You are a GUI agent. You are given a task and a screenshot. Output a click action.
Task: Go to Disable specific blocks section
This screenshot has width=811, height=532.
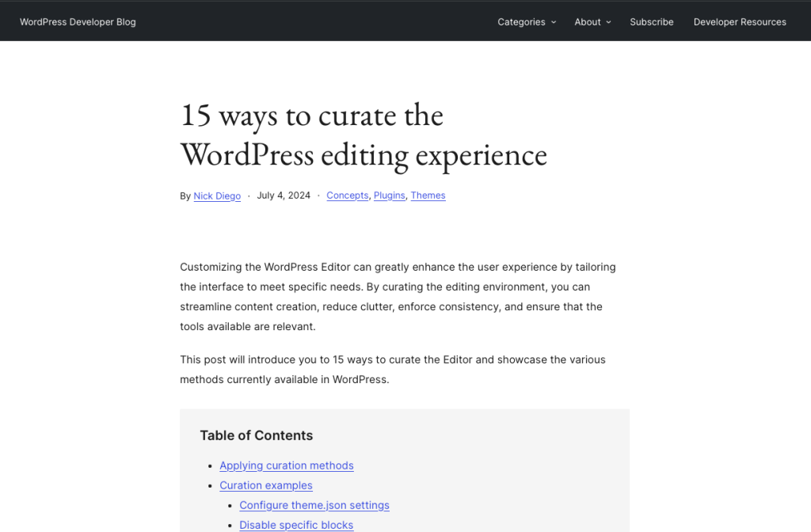click(295, 525)
